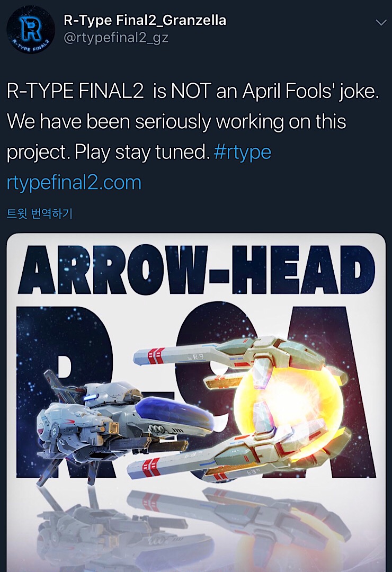This screenshot has width=392, height=572.
Task: Click the display name R-Type Final2_Granzella
Action: (145, 20)
